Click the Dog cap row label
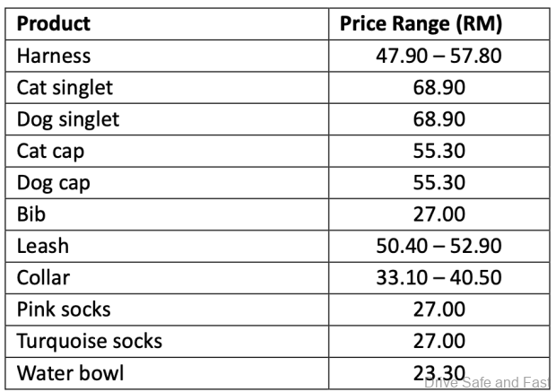This screenshot has width=556, height=392. coord(54,183)
